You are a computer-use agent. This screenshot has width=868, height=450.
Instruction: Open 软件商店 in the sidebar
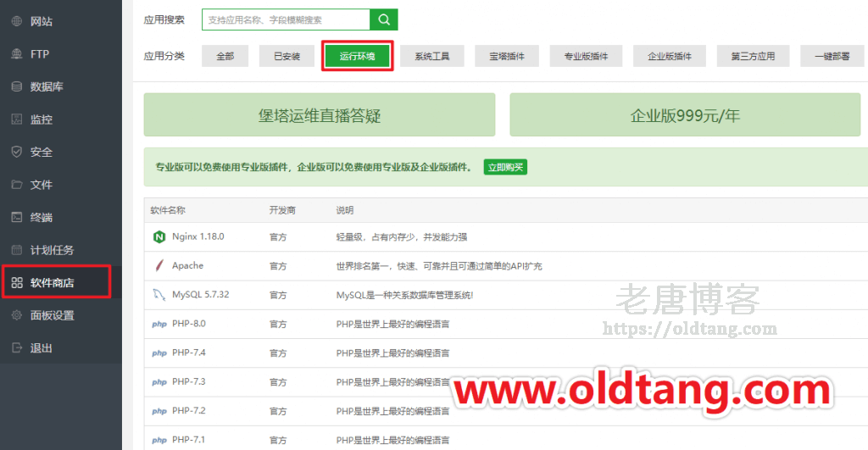[x=53, y=282]
